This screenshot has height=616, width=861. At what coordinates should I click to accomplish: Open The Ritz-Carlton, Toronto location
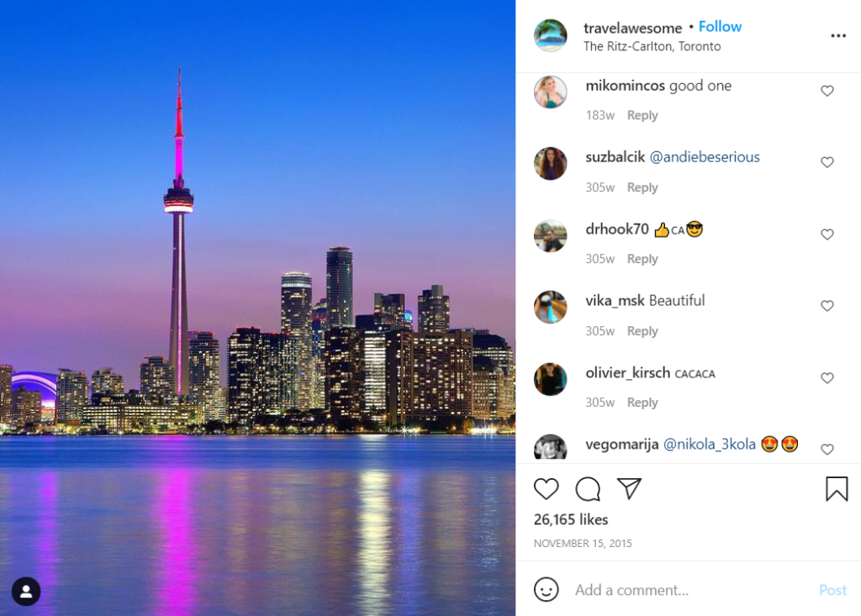[x=652, y=47]
